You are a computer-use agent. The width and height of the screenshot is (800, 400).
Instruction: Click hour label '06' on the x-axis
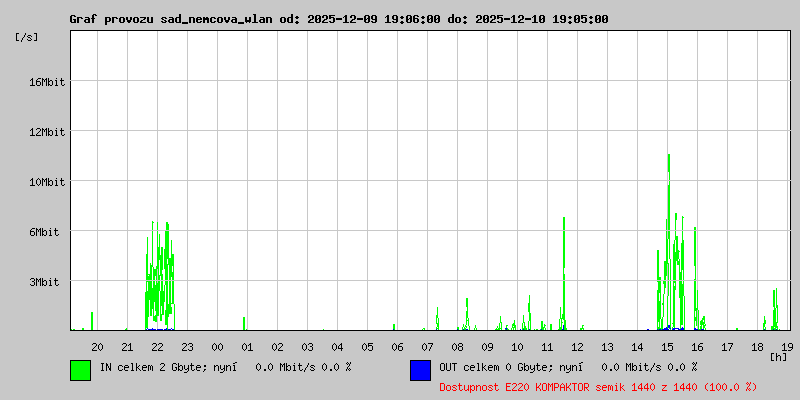pos(397,347)
